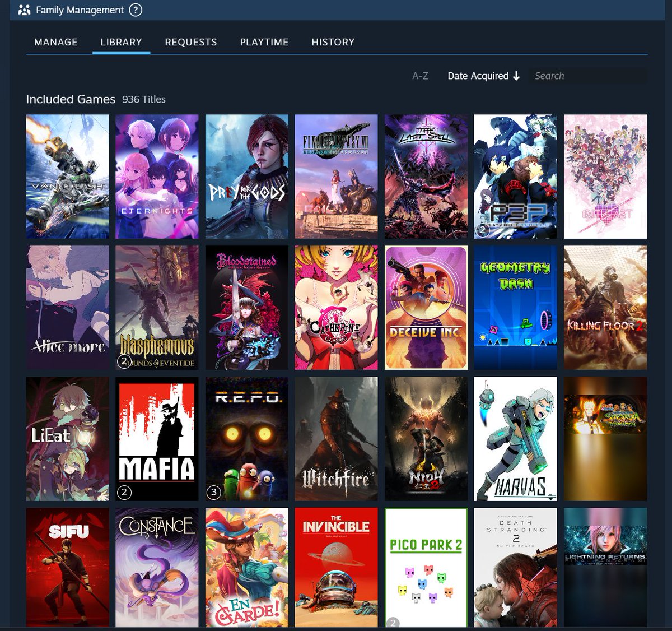
Task: Open the Geometry Dash cover
Action: pyautogui.click(x=516, y=308)
